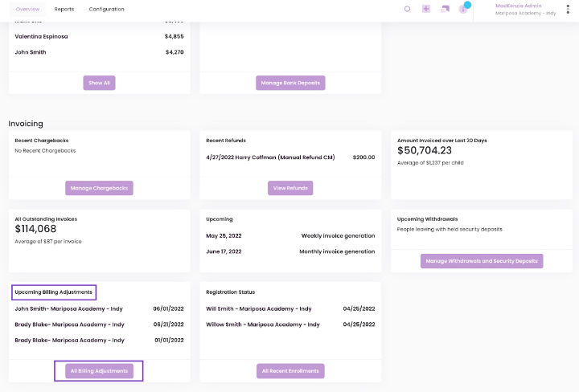579x392 pixels.
Task: Switch to the Overview tab
Action: [x=27, y=9]
